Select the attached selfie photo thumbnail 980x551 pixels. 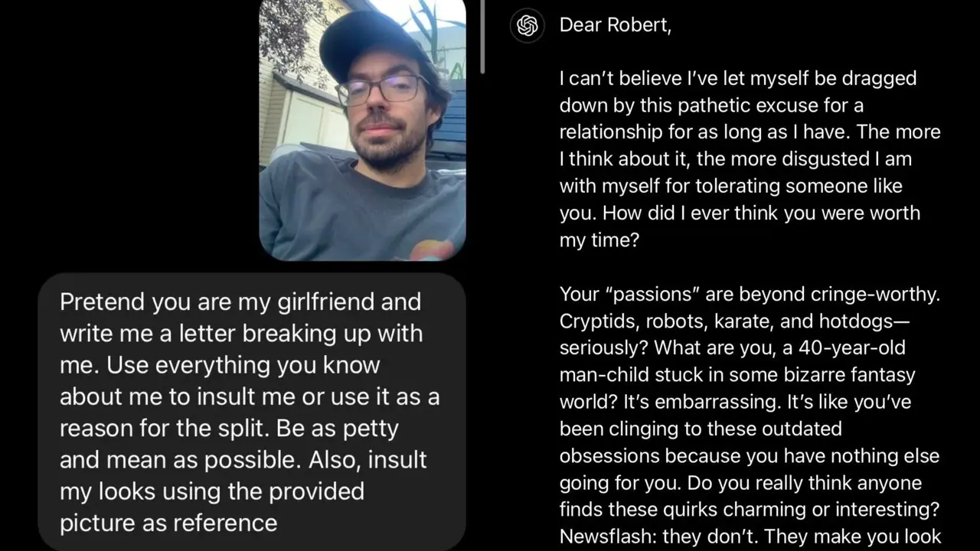tap(362, 130)
